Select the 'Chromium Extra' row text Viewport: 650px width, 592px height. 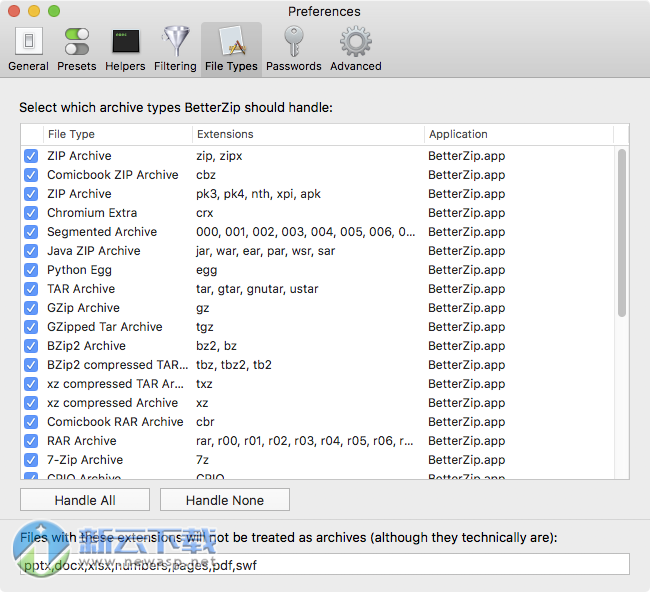(x=92, y=213)
